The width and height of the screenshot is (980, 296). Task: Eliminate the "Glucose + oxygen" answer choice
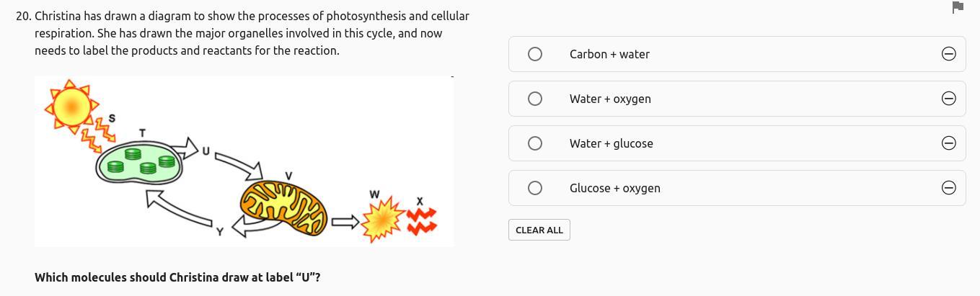(949, 188)
